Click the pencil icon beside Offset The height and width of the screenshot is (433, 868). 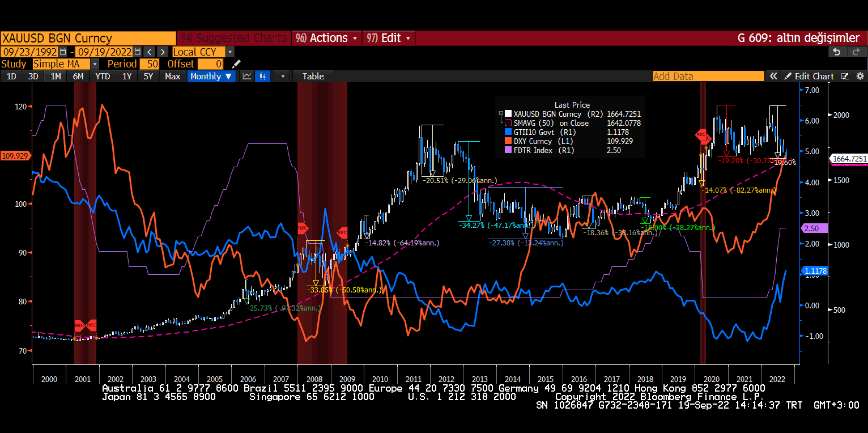pyautogui.click(x=236, y=64)
